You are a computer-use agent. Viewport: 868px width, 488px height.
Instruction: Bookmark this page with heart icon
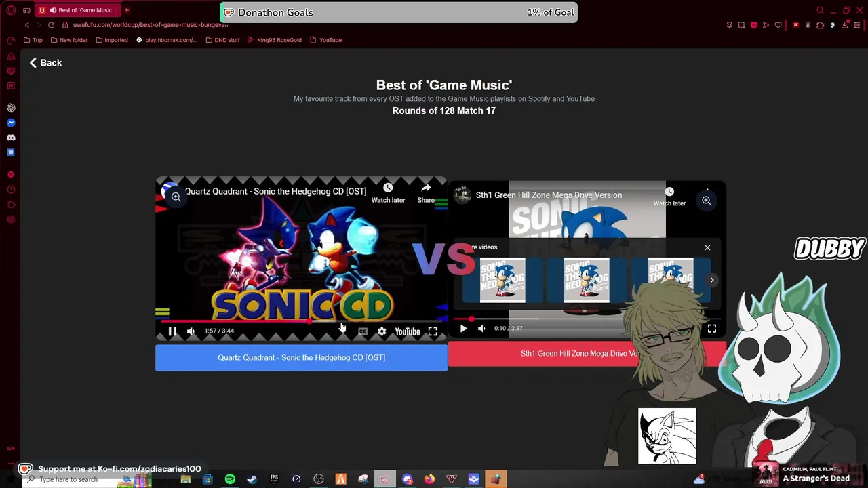point(778,25)
